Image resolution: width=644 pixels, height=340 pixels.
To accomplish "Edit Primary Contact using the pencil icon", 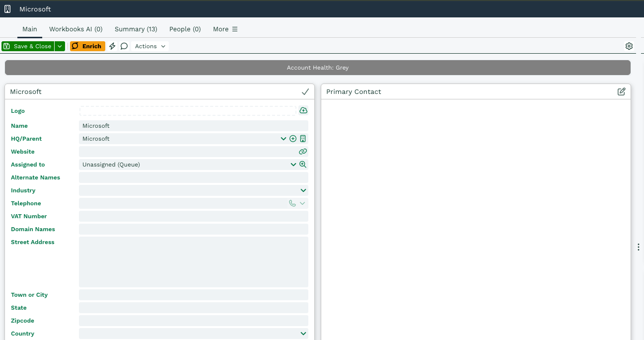I will 621,91.
